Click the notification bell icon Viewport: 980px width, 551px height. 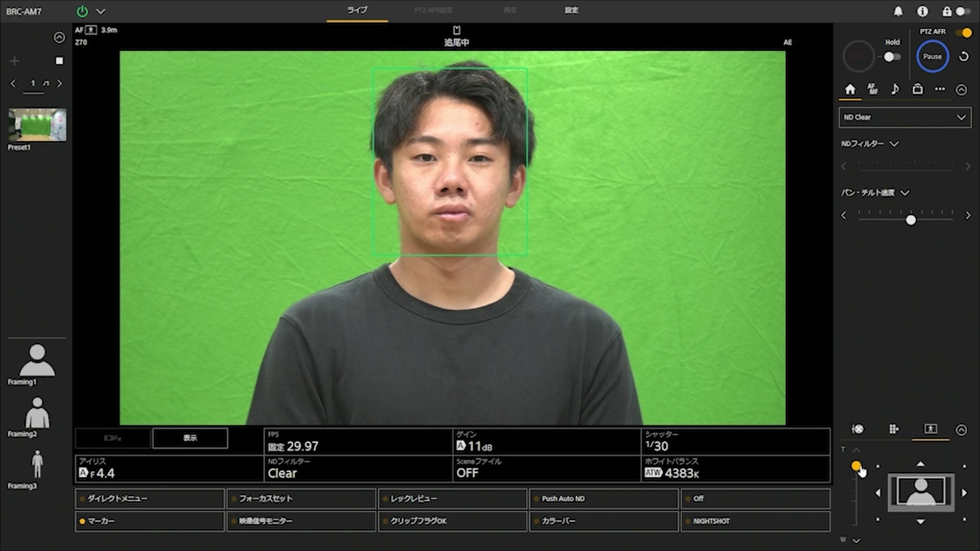click(x=898, y=11)
